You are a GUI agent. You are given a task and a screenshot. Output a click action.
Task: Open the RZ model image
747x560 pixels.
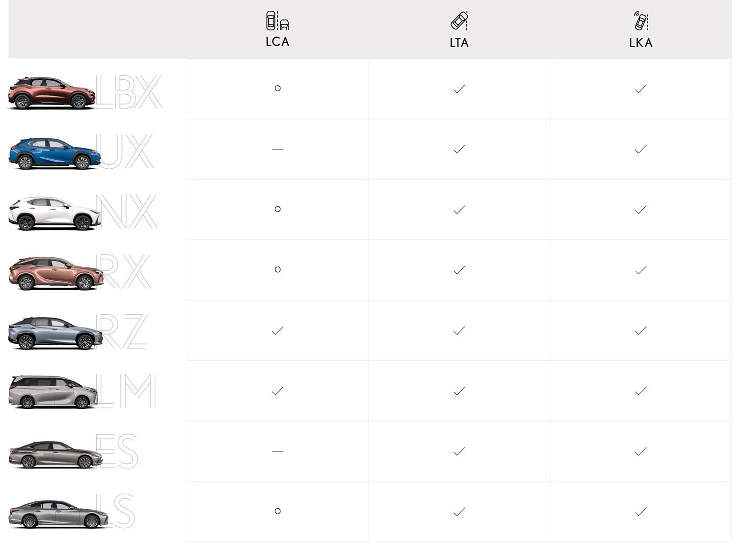[55, 334]
